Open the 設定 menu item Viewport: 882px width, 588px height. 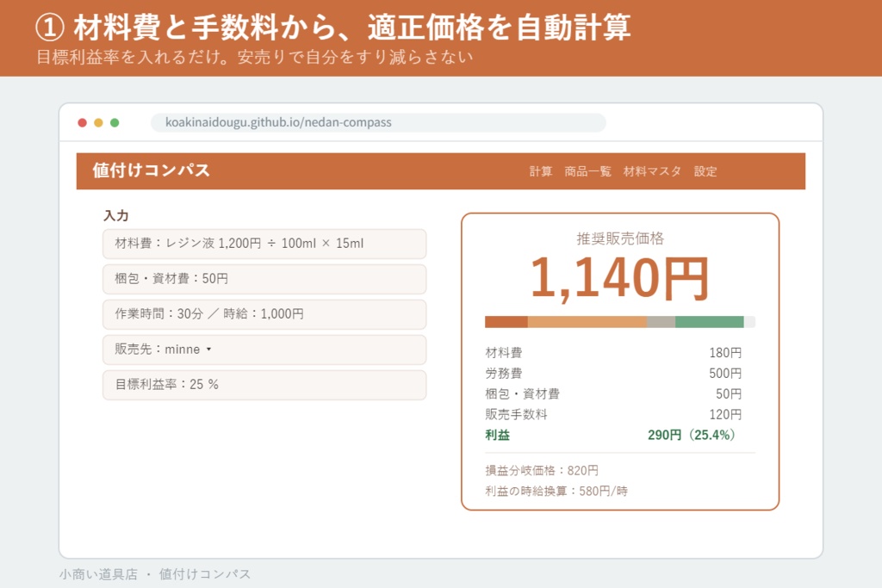click(705, 171)
